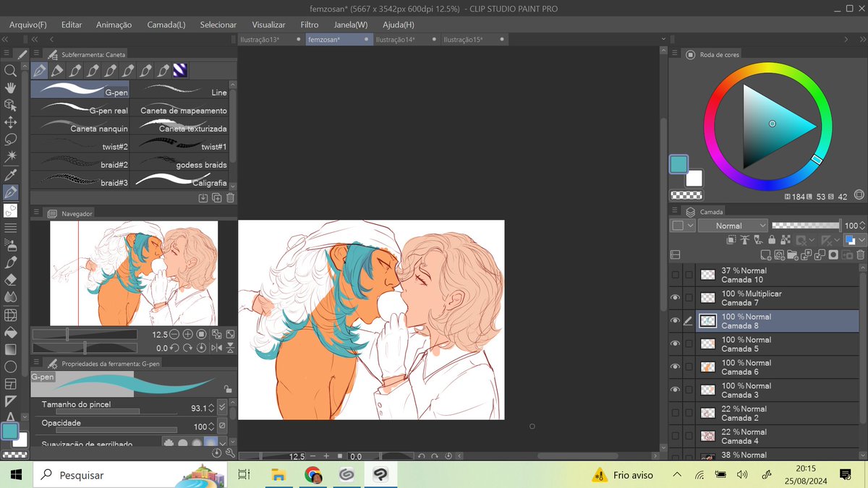Select the Fill bucket tool

[10, 332]
